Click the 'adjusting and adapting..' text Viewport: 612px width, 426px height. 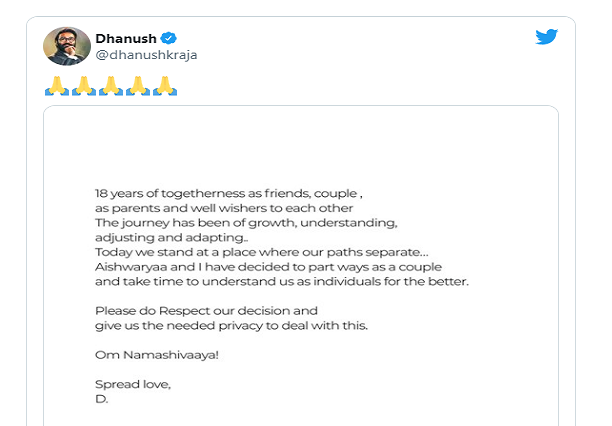[x=171, y=238]
